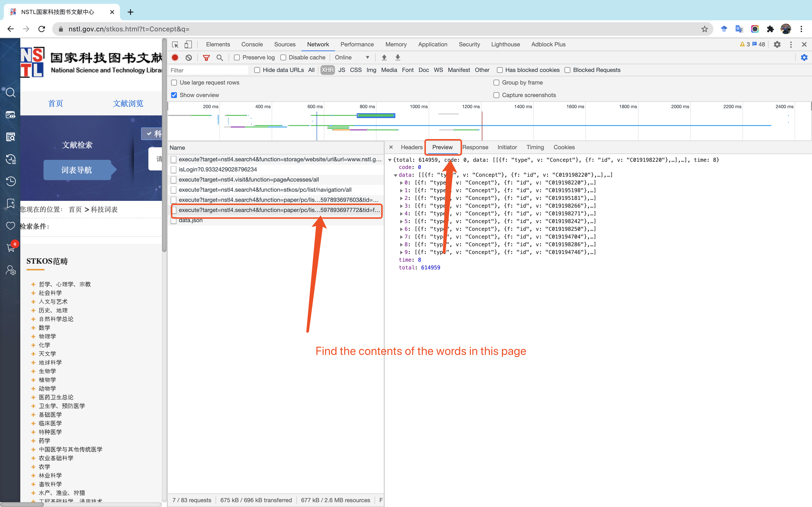The image size is (812, 507).
Task: Bookmark page with the star icon
Action: click(x=704, y=29)
